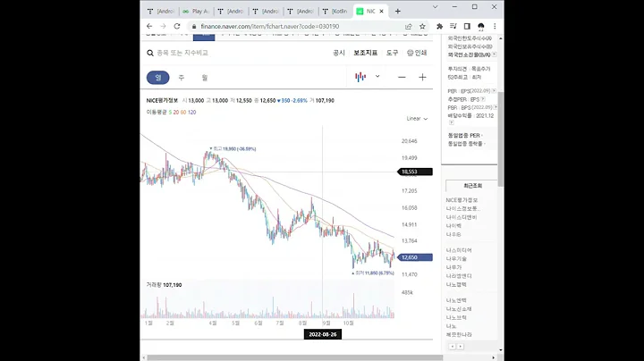Select the 일 daily period
644x361 pixels.
(x=158, y=78)
